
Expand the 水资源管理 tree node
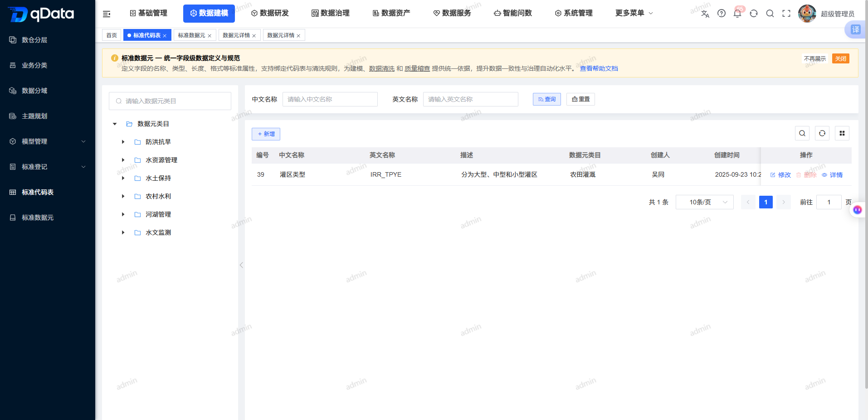123,160
